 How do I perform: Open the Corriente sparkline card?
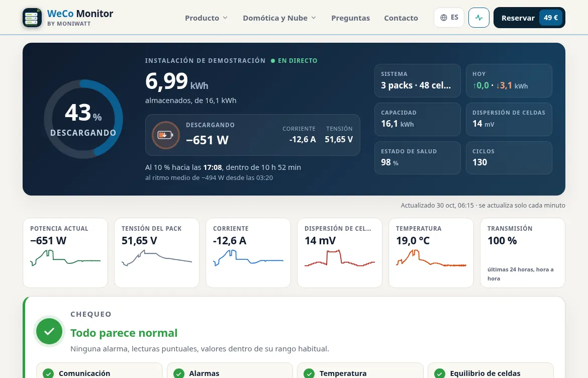click(x=248, y=253)
